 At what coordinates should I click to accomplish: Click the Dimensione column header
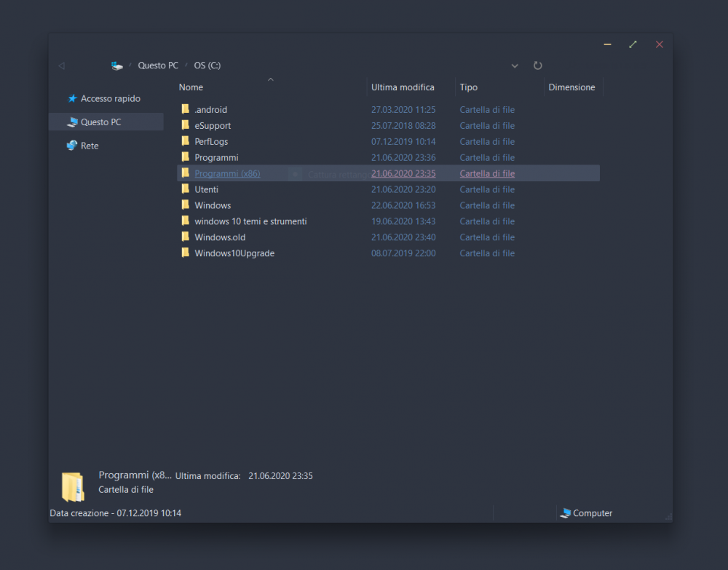coord(571,87)
